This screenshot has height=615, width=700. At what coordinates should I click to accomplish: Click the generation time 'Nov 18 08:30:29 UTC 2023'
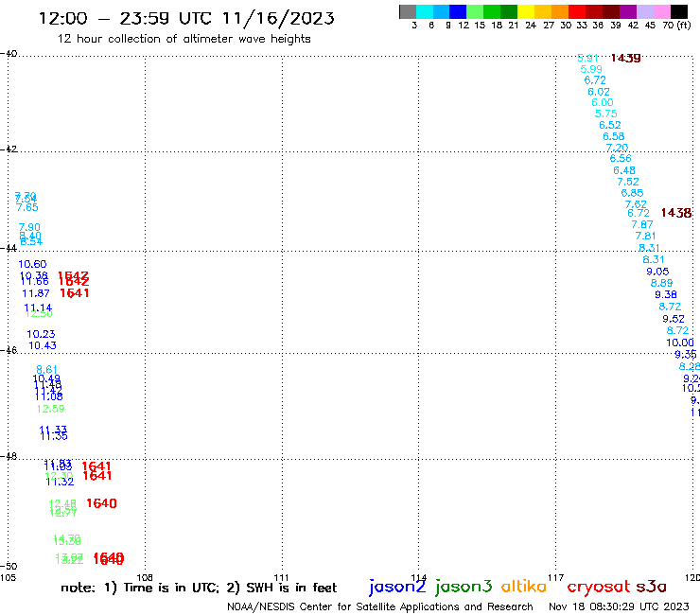pos(619,606)
